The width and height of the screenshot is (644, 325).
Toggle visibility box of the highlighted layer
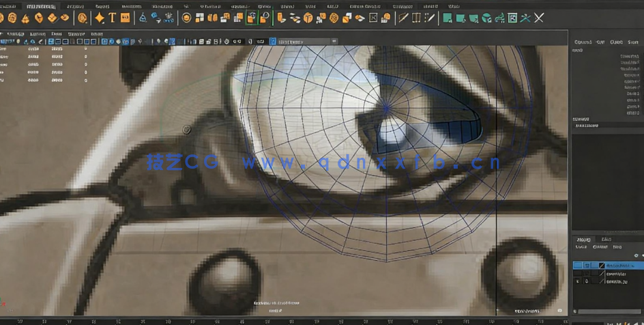tap(578, 266)
